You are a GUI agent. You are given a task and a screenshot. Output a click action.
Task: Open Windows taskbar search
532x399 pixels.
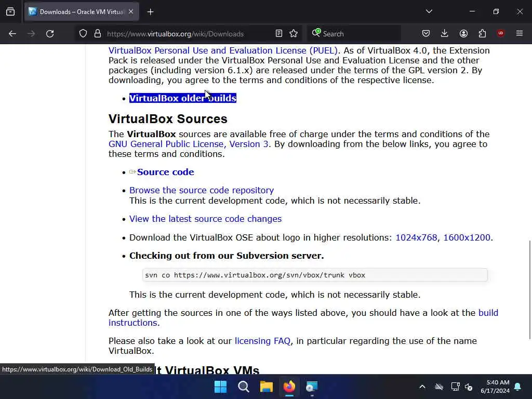[243, 387]
